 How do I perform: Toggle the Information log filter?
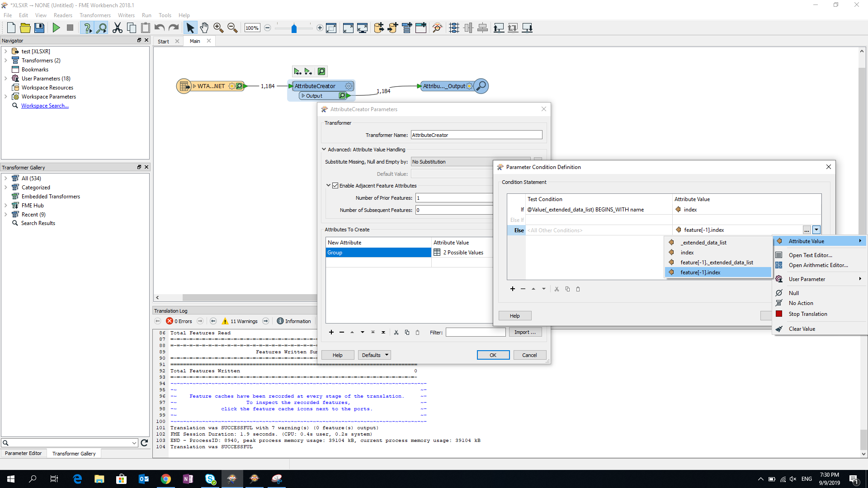click(294, 321)
